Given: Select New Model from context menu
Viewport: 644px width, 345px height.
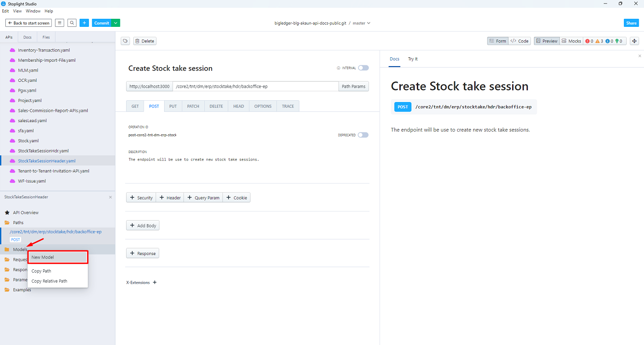Looking at the screenshot, I should pos(58,257).
